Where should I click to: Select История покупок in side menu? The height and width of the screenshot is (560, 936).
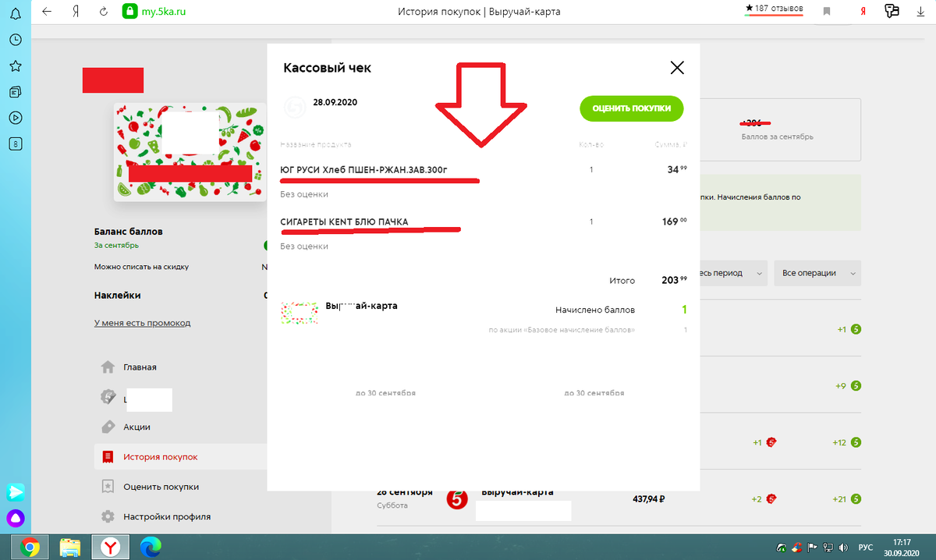[160, 457]
